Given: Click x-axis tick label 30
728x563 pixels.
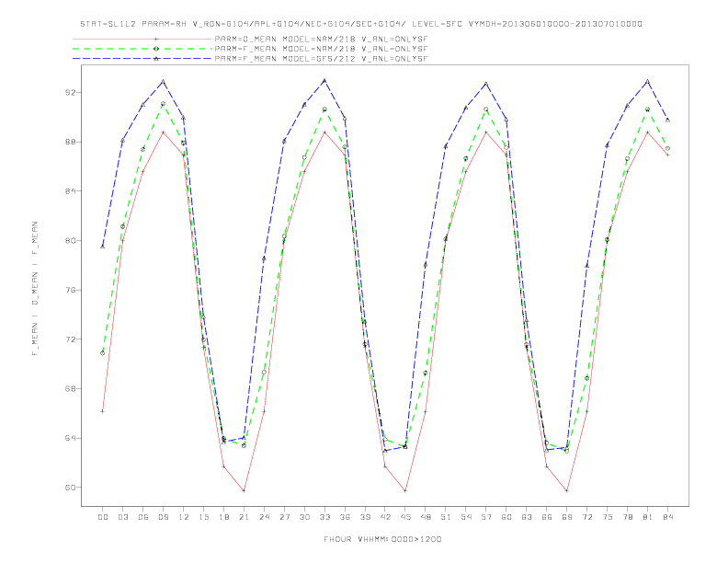Looking at the screenshot, I should tap(304, 517).
